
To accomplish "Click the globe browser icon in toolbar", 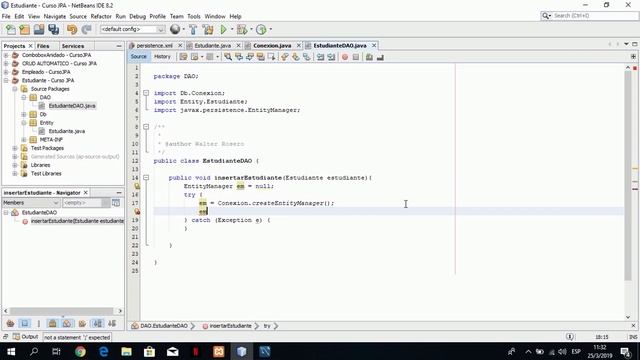I will click(175, 29).
